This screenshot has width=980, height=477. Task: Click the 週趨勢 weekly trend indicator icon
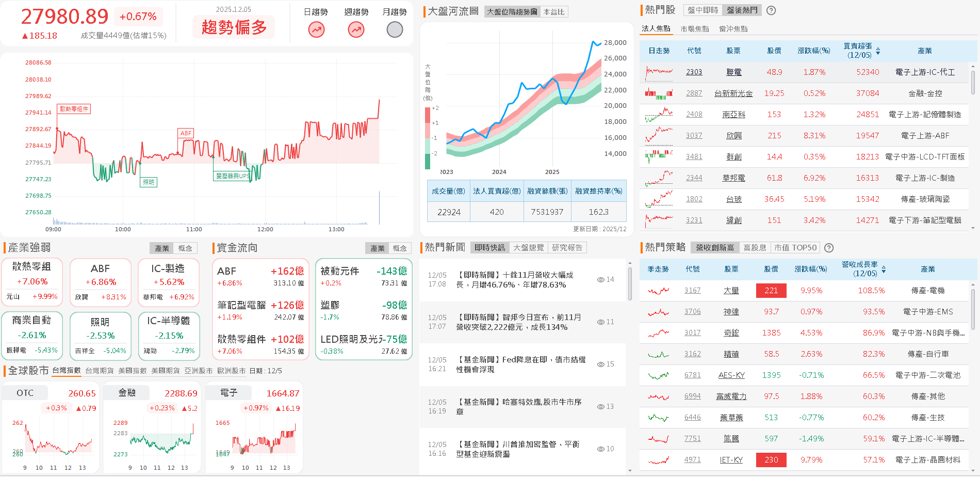pos(355,29)
